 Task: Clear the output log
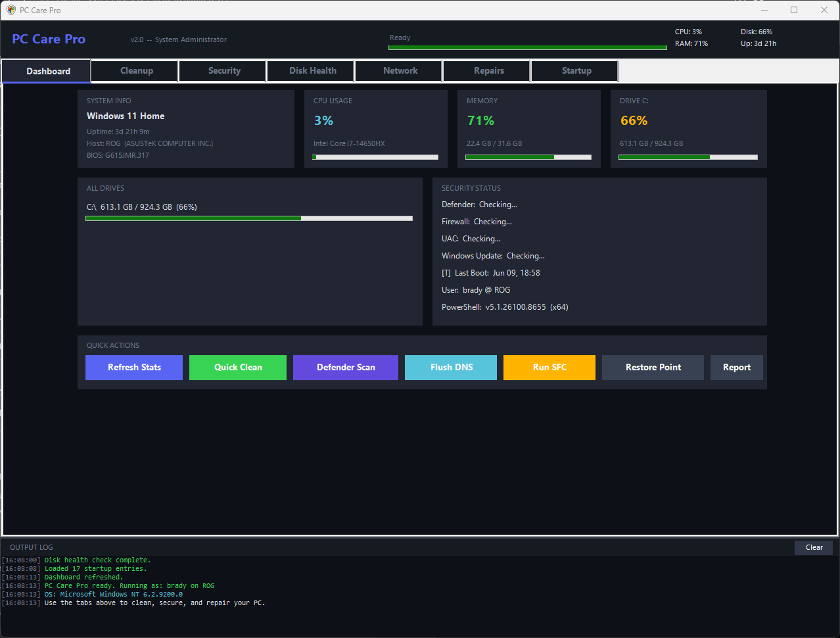coord(814,547)
